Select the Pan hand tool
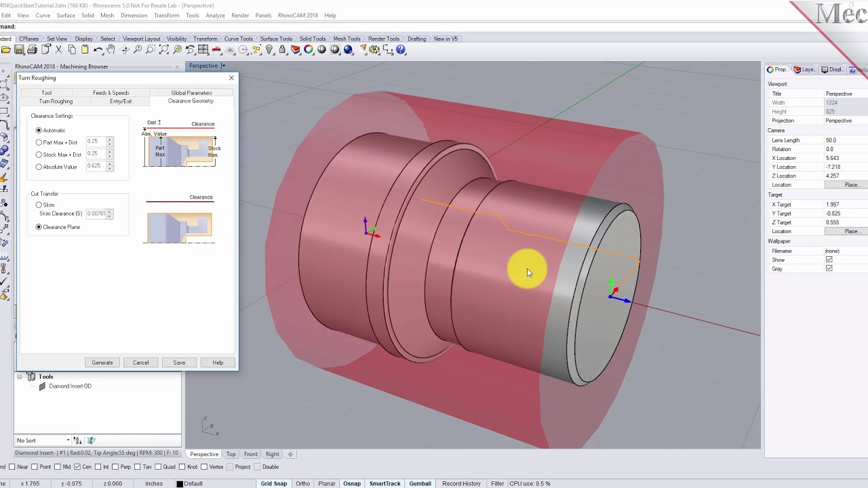Viewport: 868px width, 488px height. 111,49
